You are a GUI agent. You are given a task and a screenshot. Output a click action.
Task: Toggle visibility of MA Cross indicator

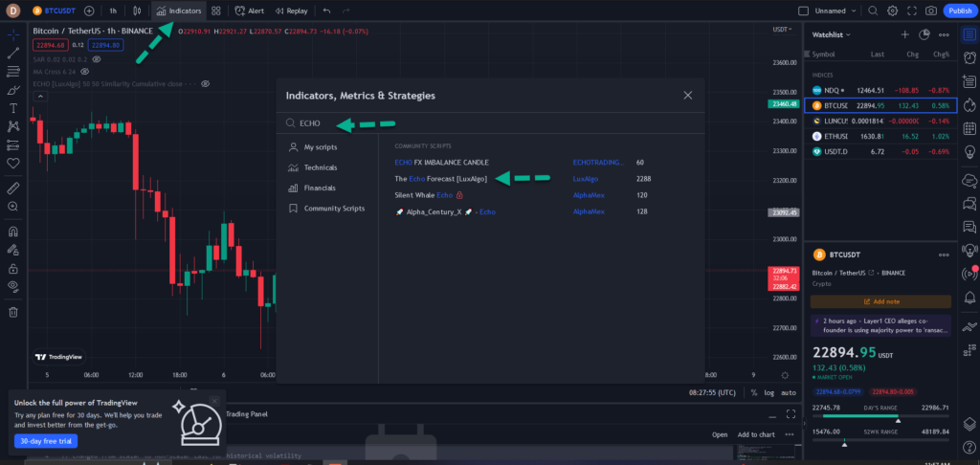(85, 71)
